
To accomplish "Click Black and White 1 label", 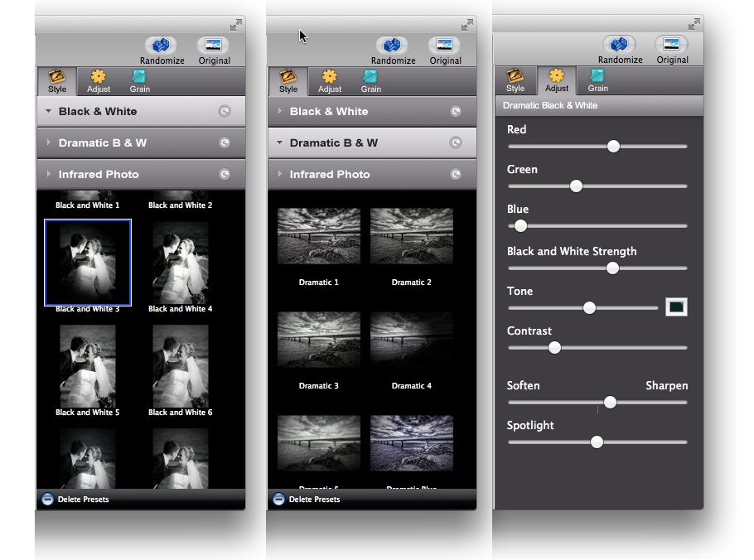I will pos(88,205).
